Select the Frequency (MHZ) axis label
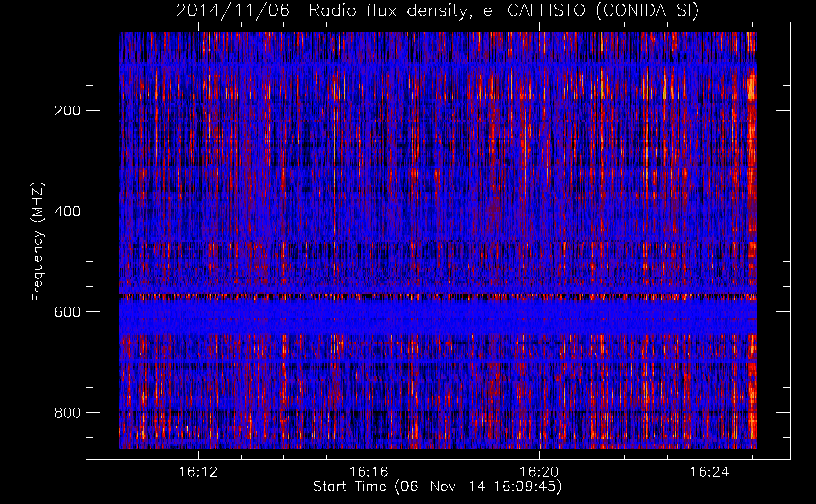Image resolution: width=816 pixels, height=504 pixels. tap(38, 241)
